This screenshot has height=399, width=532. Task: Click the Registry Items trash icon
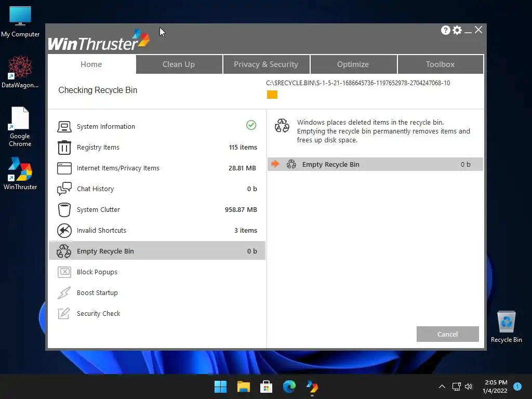pyautogui.click(x=64, y=147)
